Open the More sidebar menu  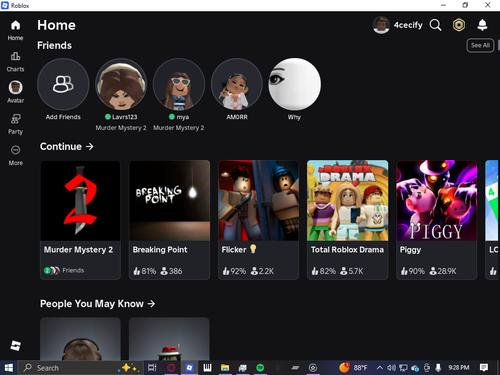coord(15,150)
